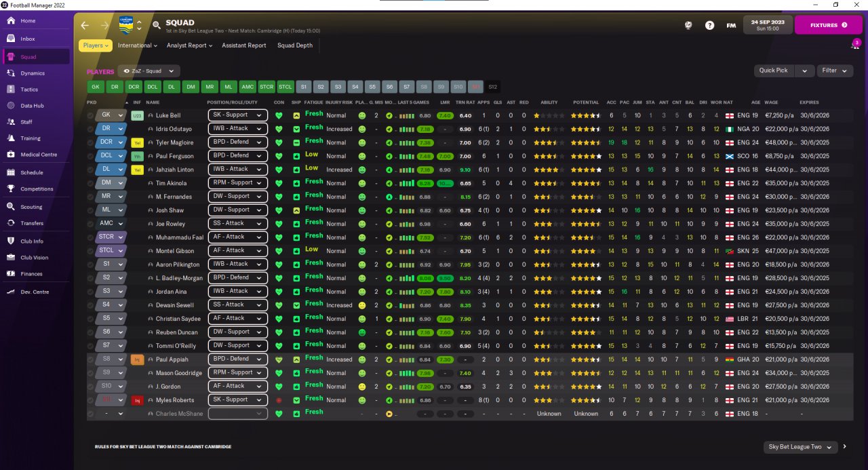
Task: Open the Players tab menu
Action: (96, 45)
